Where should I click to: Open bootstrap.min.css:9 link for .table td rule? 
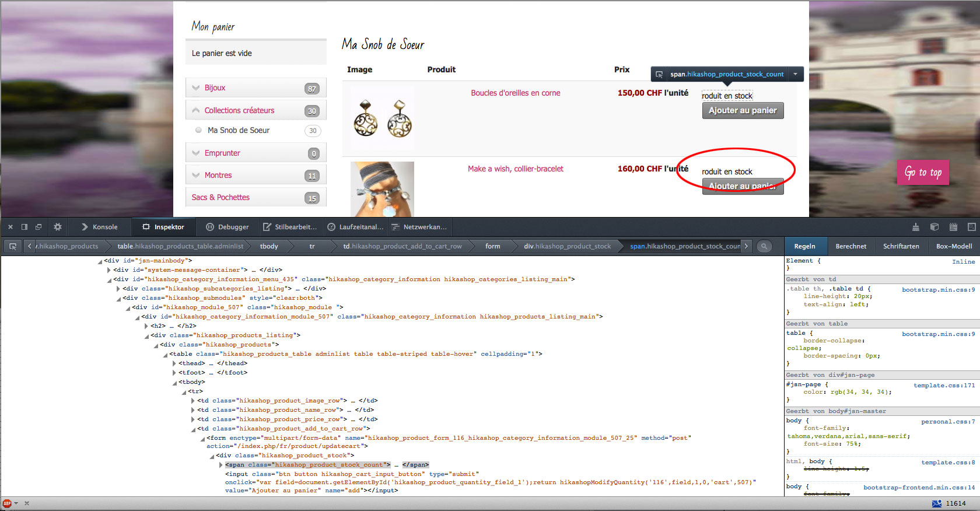pyautogui.click(x=938, y=290)
